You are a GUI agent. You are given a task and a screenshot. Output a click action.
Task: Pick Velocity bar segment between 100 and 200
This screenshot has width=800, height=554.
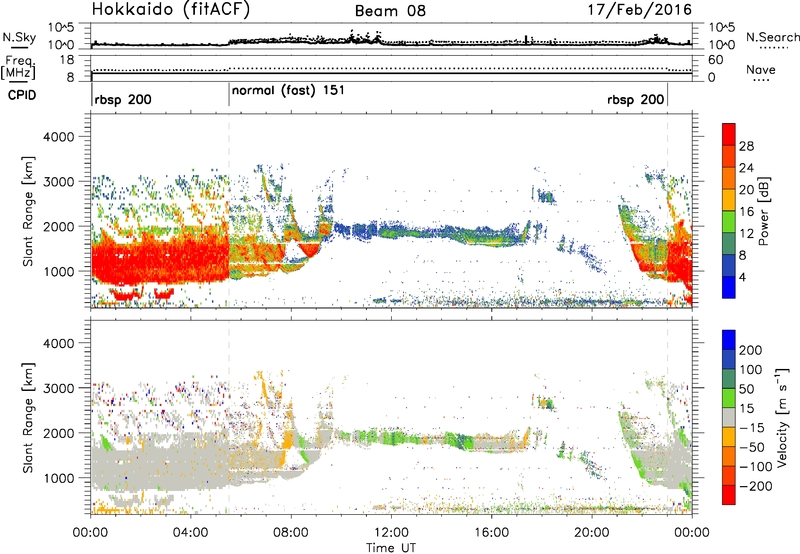tap(729, 359)
